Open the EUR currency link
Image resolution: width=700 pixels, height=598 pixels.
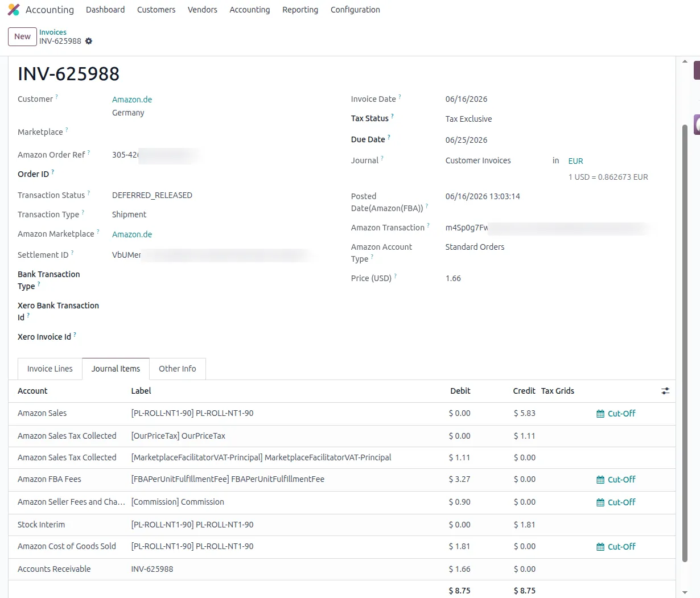[x=576, y=161]
